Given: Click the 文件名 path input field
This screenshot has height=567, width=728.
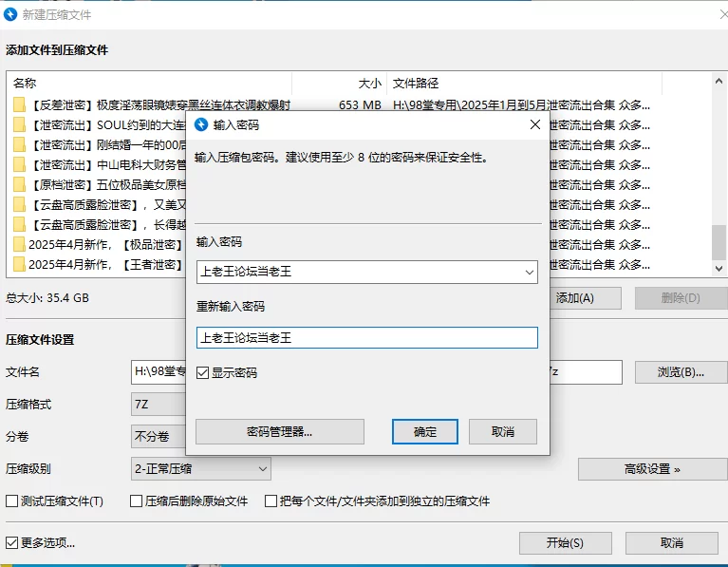Looking at the screenshot, I should 159,371.
